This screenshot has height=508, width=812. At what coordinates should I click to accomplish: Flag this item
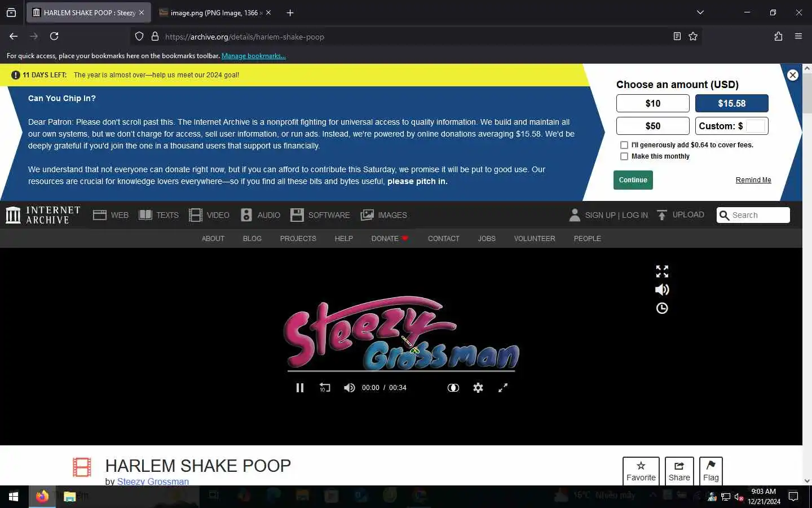(x=711, y=471)
